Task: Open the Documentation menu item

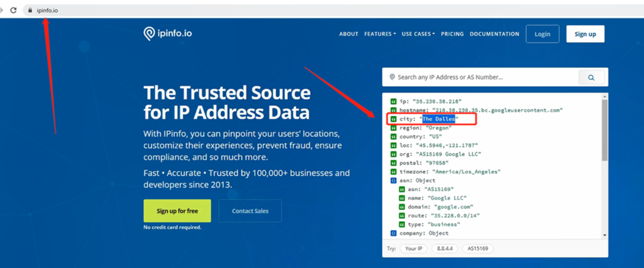Action: click(x=494, y=34)
